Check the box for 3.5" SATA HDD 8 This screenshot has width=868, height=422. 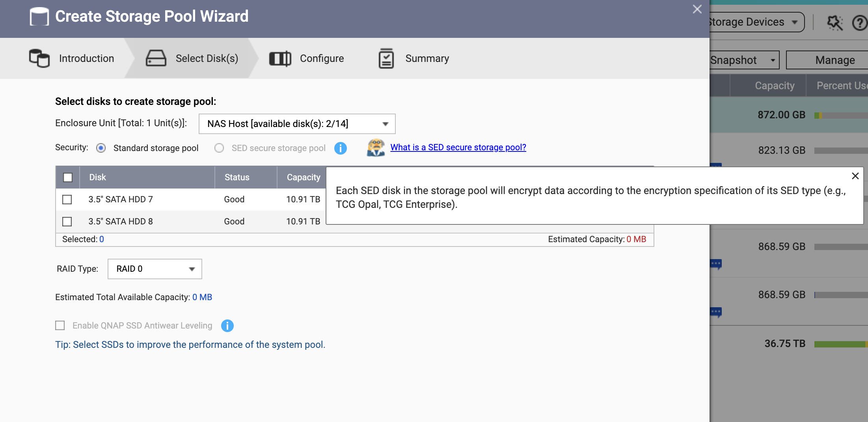[67, 222]
